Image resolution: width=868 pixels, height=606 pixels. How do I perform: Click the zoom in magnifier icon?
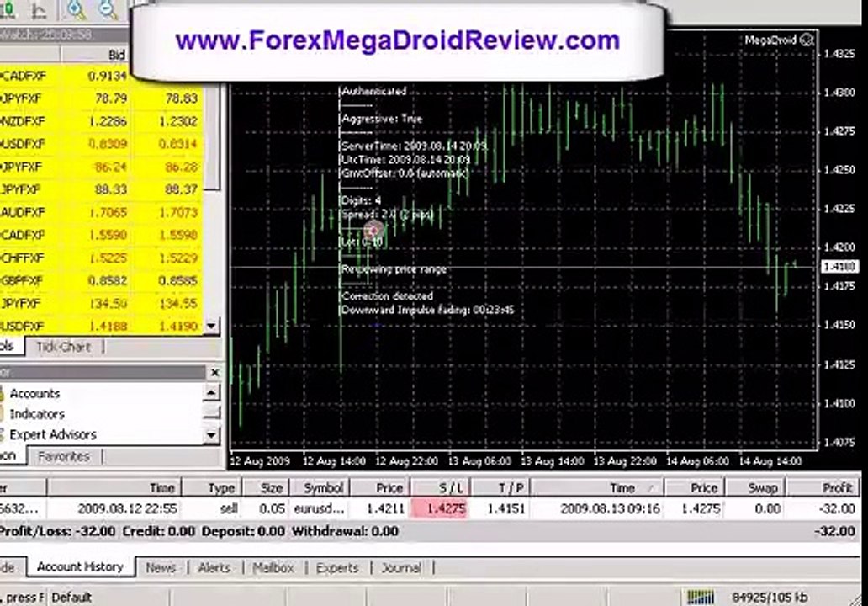[x=76, y=9]
